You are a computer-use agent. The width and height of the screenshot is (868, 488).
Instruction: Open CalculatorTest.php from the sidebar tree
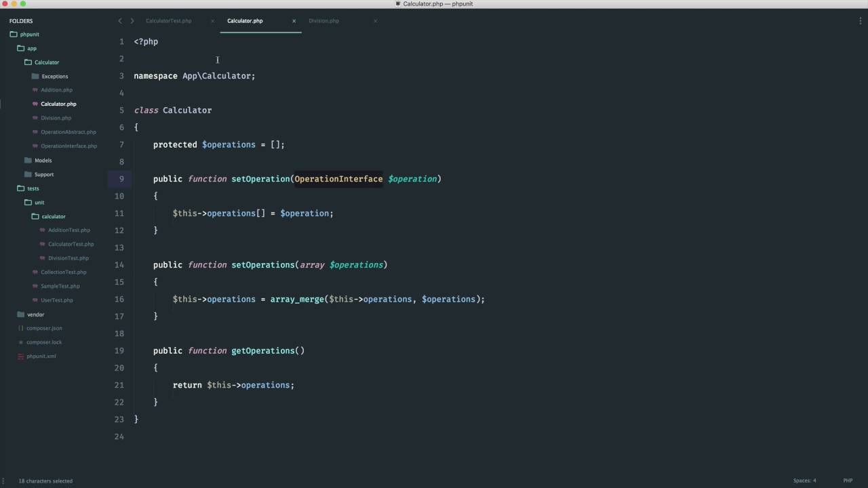point(71,244)
